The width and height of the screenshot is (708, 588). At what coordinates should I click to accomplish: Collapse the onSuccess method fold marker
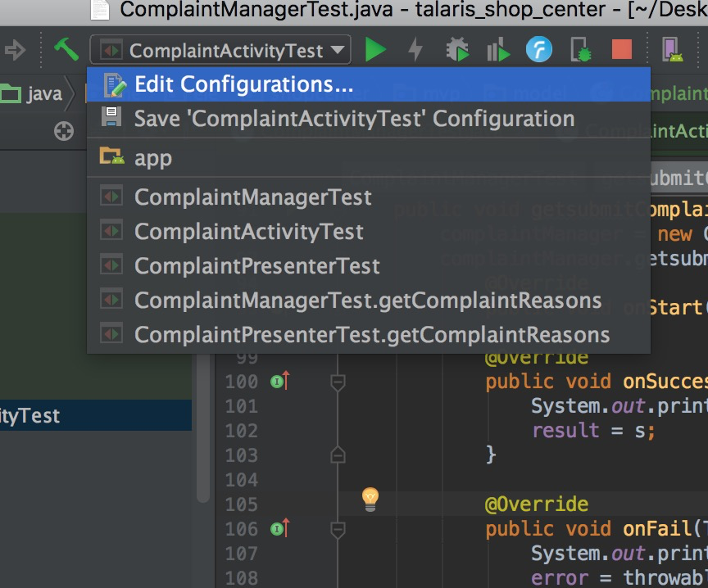(x=338, y=382)
